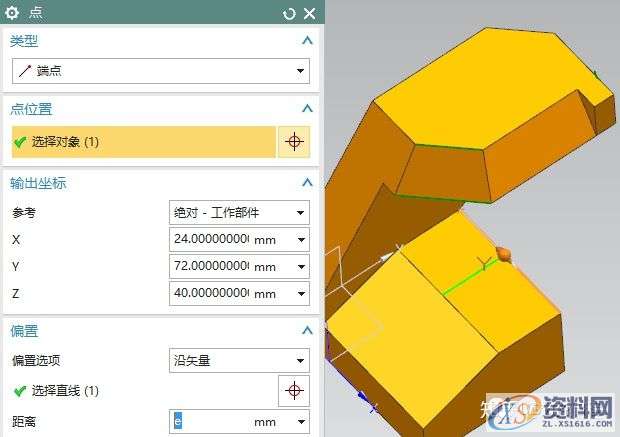Image resolution: width=620 pixels, height=437 pixels.
Task: Click the 点位置 section title
Action: tap(31, 109)
